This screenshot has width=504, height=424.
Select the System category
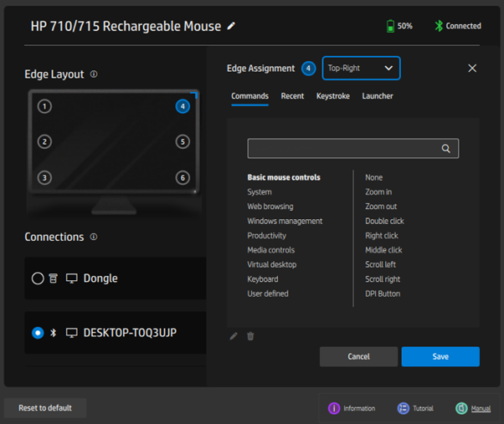coord(260,192)
